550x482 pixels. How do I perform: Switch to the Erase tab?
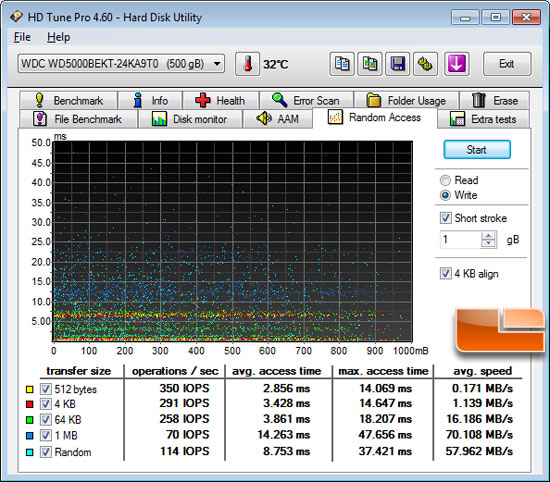(495, 100)
